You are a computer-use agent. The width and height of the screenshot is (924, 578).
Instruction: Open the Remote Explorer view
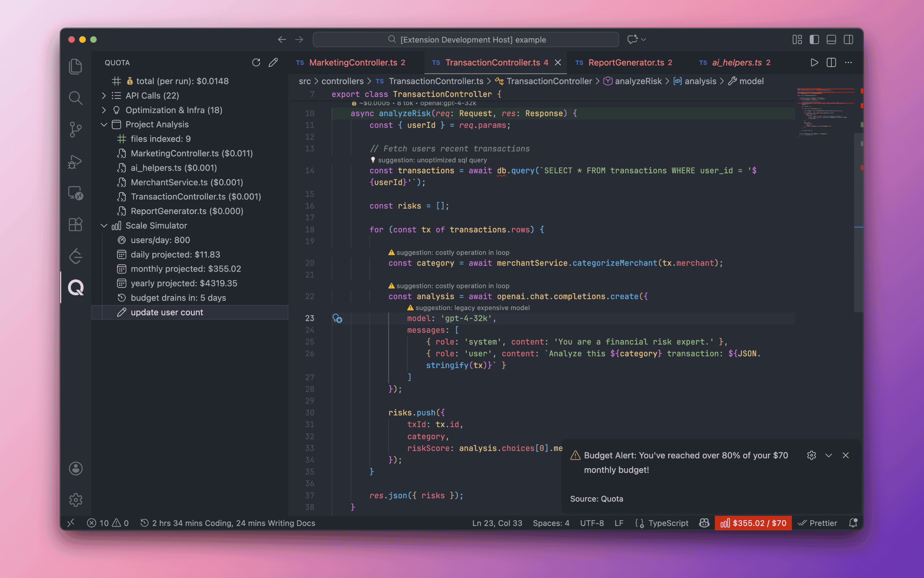(x=76, y=193)
